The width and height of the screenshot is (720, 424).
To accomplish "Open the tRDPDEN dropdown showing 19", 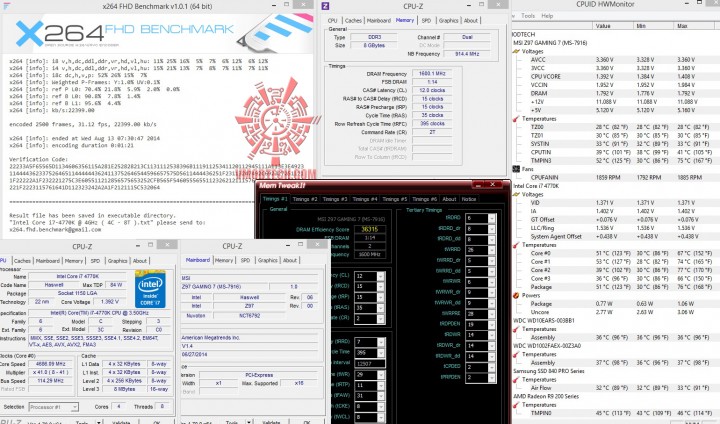I will tap(492, 324).
